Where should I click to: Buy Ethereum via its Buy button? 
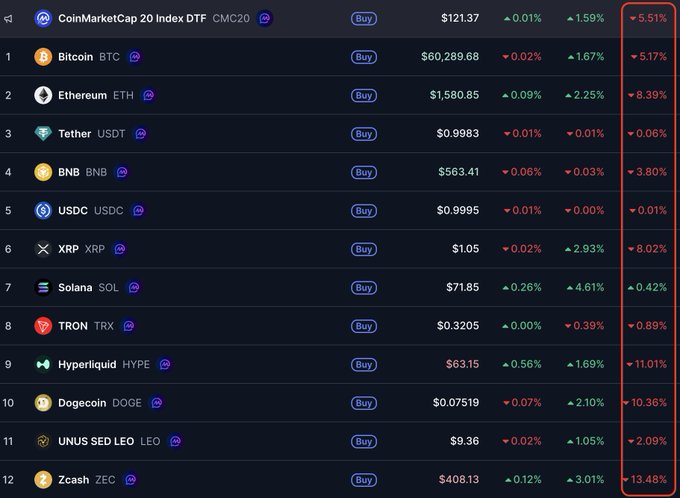[x=364, y=95]
